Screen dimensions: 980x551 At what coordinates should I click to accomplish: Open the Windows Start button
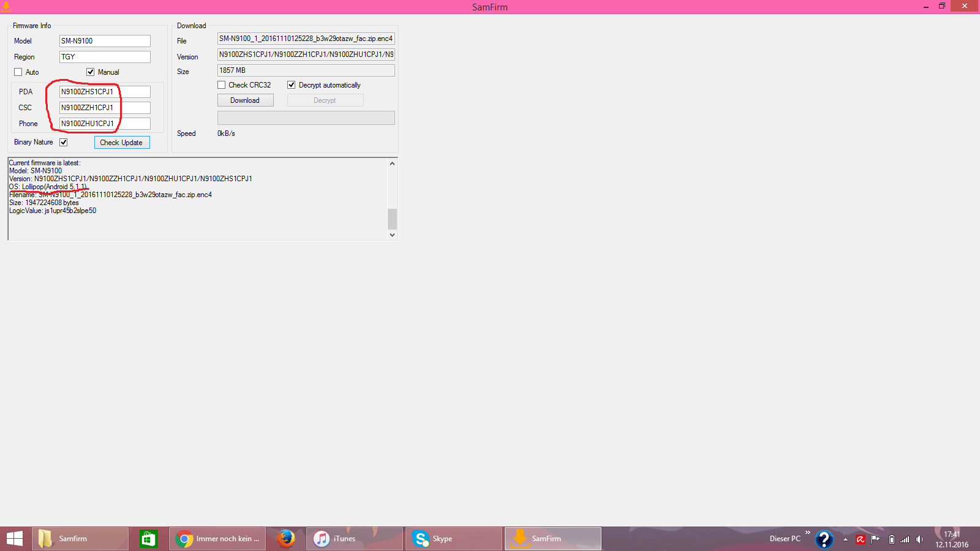pyautogui.click(x=15, y=539)
